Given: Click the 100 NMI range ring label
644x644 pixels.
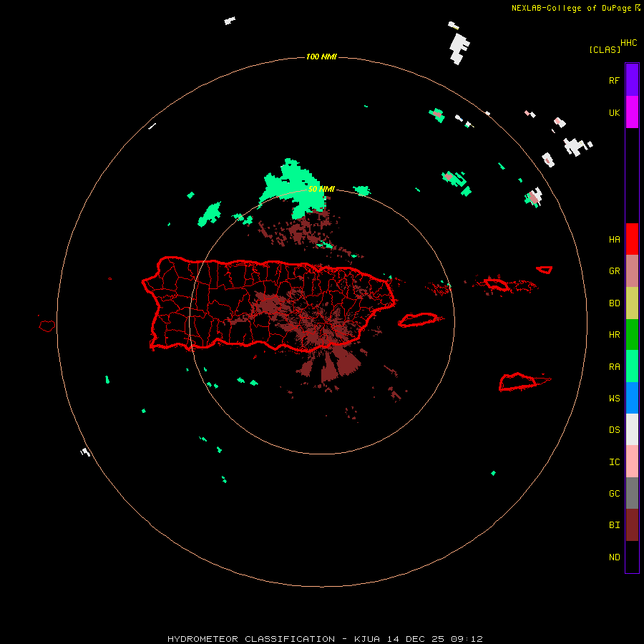Looking at the screenshot, I should (321, 57).
